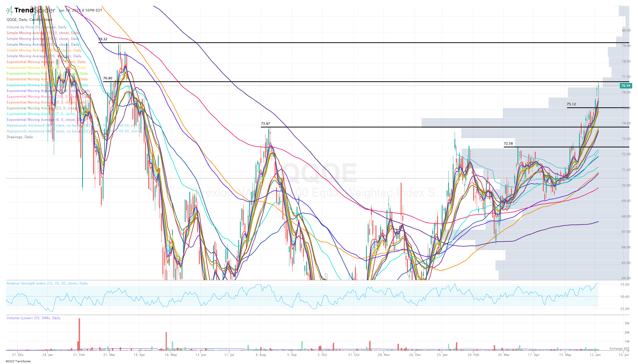Viewport: 638px width, 364px height.
Task: Click the 72.58 horizontal level label
Action: 508,144
